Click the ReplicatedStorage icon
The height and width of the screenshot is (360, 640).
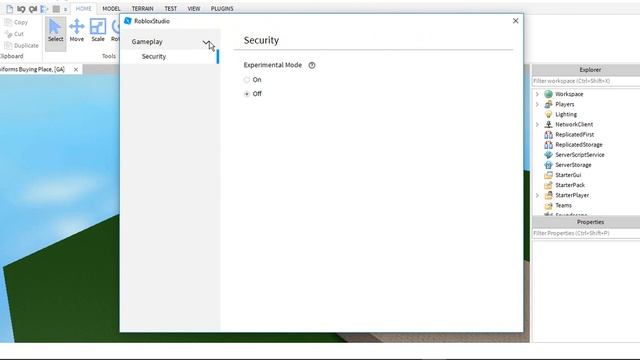click(x=548, y=144)
